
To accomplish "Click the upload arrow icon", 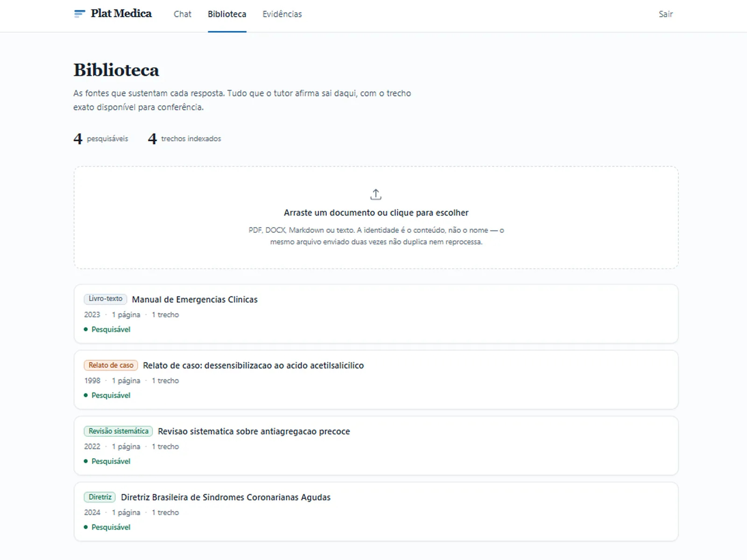I will (376, 194).
